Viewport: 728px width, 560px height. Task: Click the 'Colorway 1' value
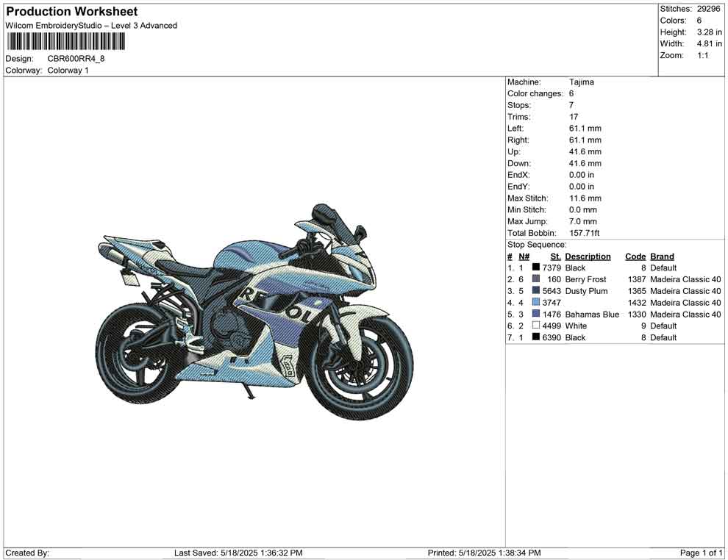tap(68, 71)
